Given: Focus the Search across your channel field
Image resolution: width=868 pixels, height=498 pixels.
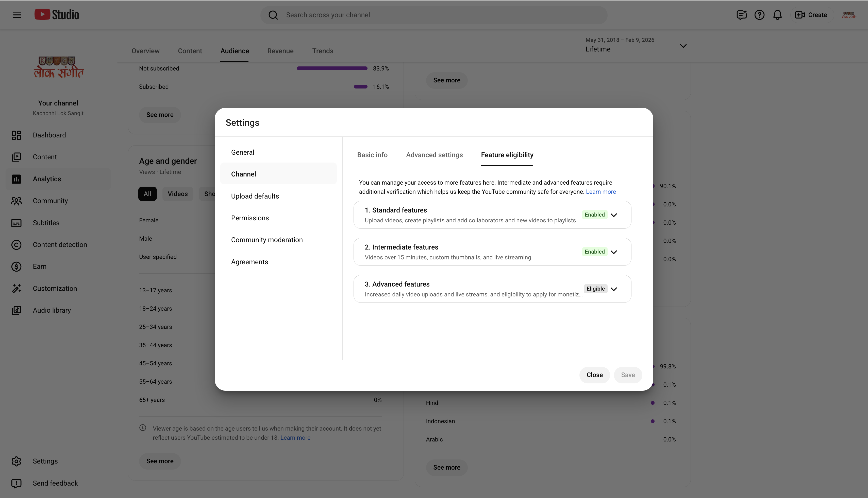Looking at the screenshot, I should pyautogui.click(x=434, y=15).
